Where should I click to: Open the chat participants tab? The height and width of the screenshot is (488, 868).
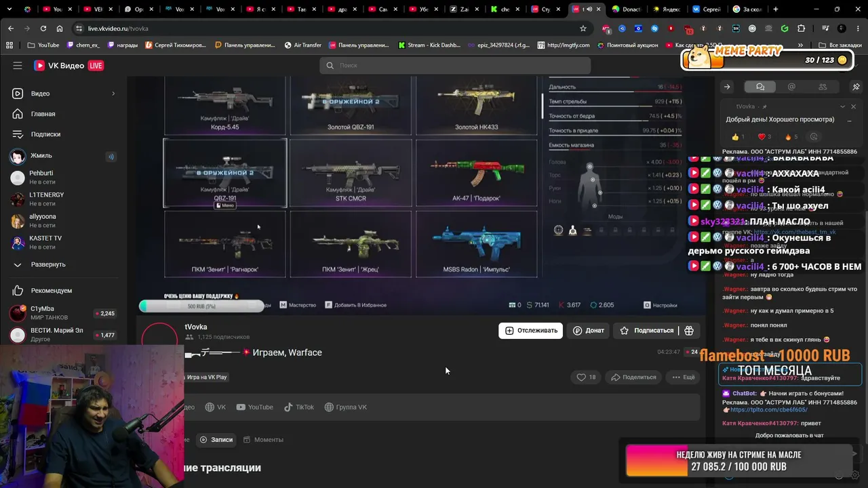[x=823, y=87]
